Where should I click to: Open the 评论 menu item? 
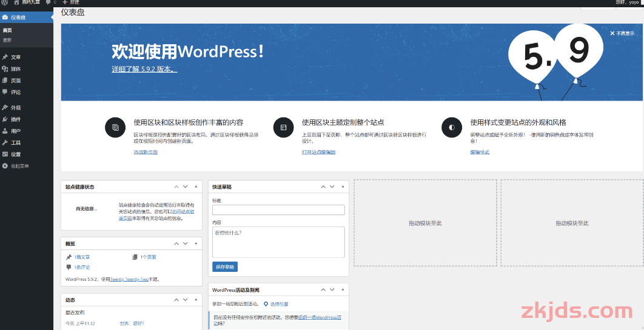coord(27,92)
